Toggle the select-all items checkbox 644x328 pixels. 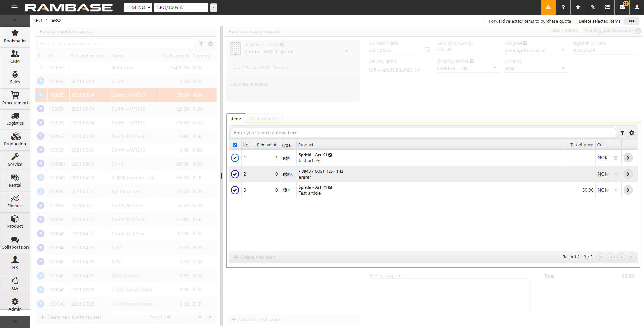[235, 145]
